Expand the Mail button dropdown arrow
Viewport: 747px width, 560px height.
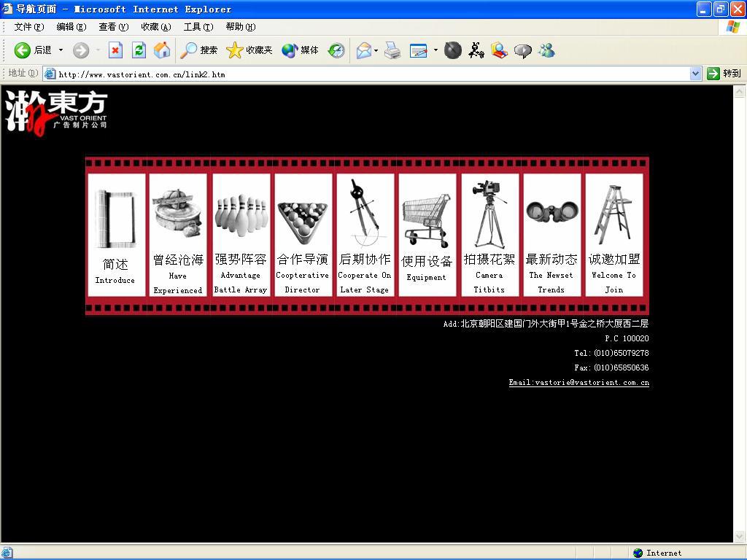[x=376, y=50]
